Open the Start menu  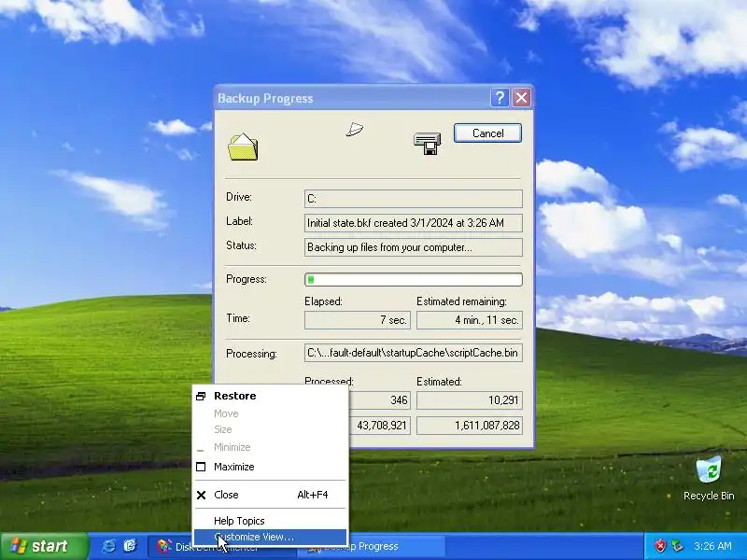[x=44, y=546]
